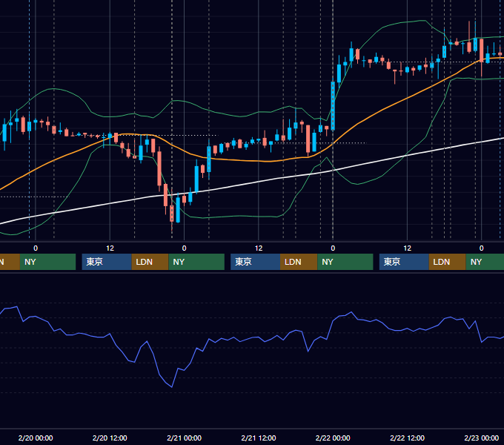The height and width of the screenshot is (445, 504).
Task: Select the 東京 session block on 2/20
Action: click(107, 262)
